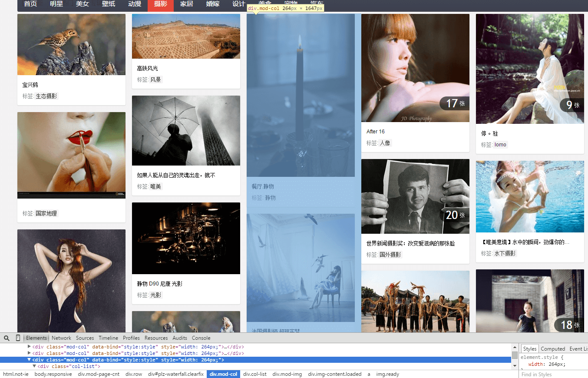Viewport: 588px width, 378px height.
Task: Expand the first collapsed mod-col div node
Action: click(29, 347)
